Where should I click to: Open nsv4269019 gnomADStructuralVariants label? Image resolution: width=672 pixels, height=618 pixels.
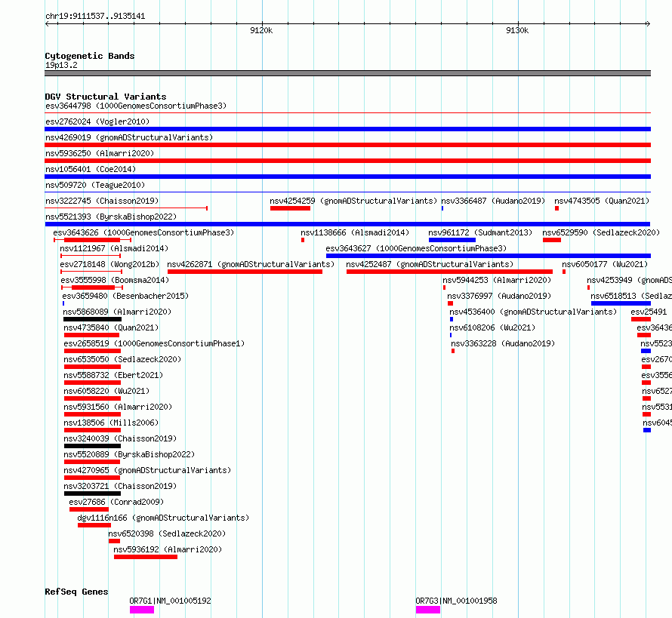click(x=129, y=137)
